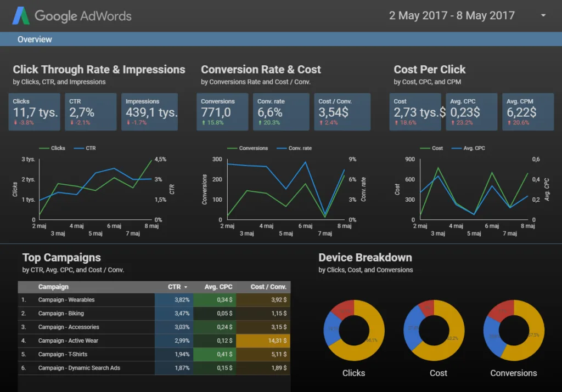Toggle the CTR legend item in first chart
562x392 pixels.
tap(85, 148)
